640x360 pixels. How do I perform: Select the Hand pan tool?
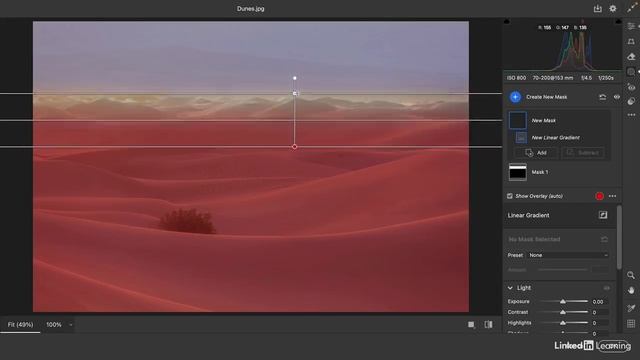[631, 291]
